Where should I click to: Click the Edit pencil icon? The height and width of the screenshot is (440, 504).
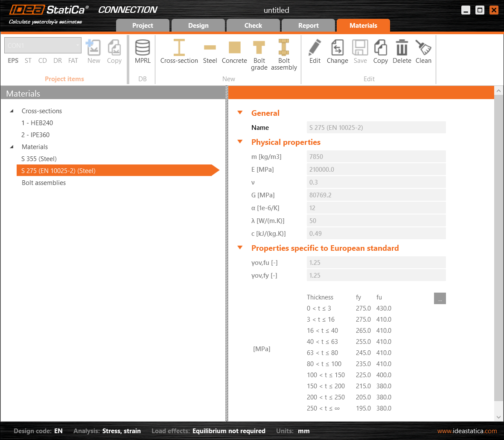point(315,52)
